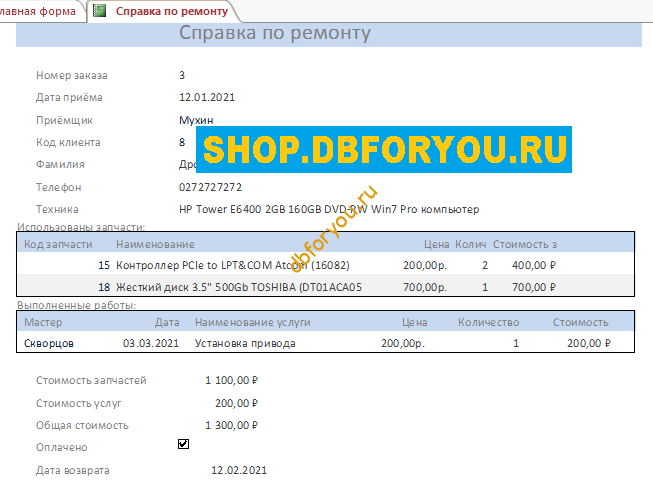Click the Общая стоимость label
The width and height of the screenshot is (653, 491).
82,426
